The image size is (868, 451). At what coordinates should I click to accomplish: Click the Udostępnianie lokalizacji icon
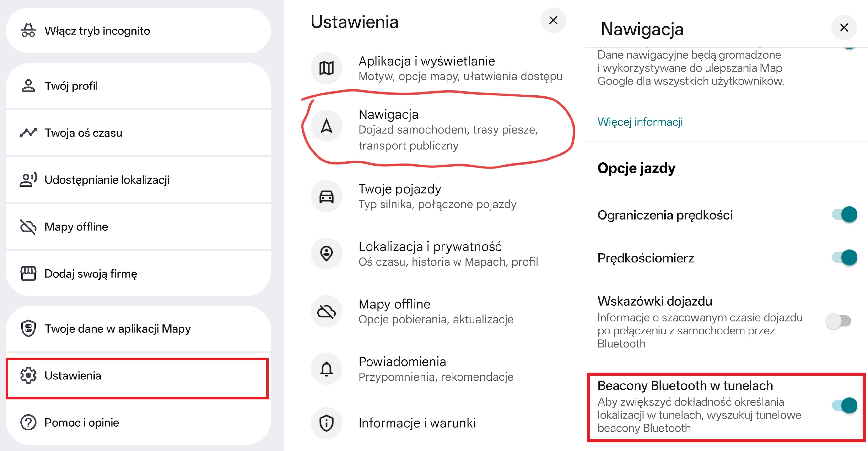tap(28, 179)
